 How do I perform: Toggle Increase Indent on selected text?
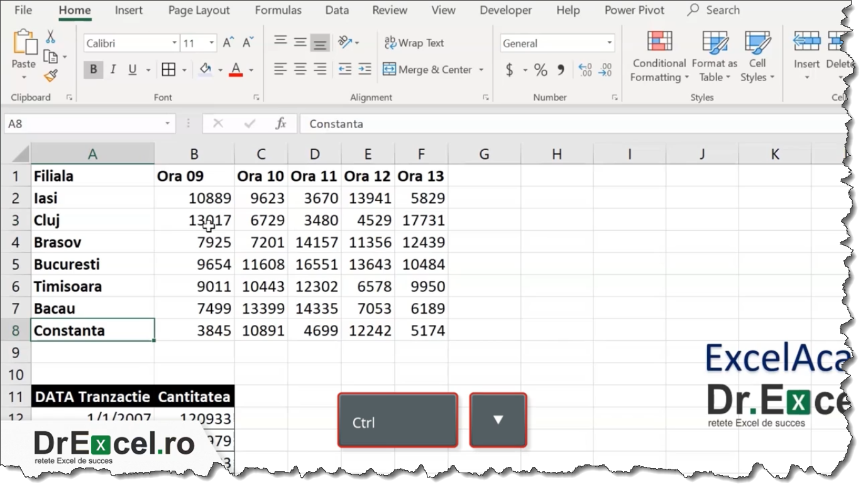(363, 69)
